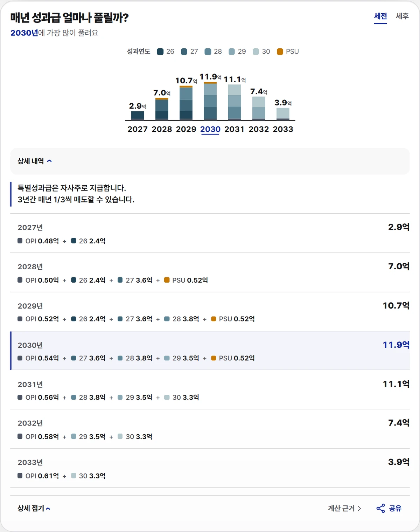Click the 공유 button label
Viewport: 420px width, 532px height.
tap(395, 508)
